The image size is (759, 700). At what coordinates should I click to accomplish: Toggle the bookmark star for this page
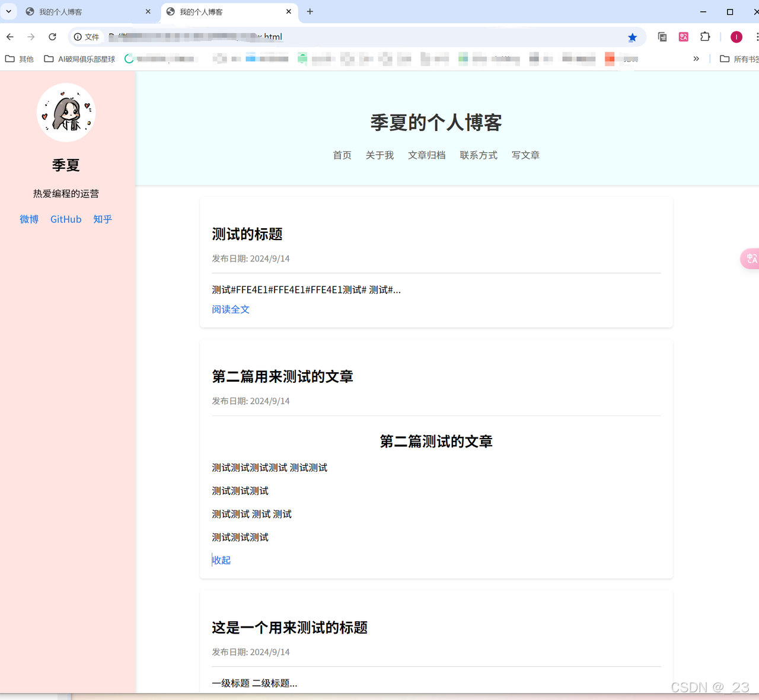point(632,37)
